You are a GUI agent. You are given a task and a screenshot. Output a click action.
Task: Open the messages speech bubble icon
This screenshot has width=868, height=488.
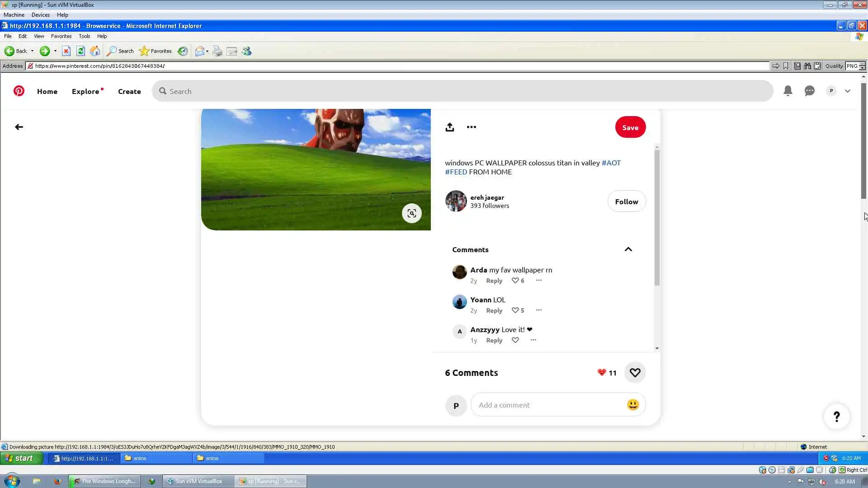809,91
